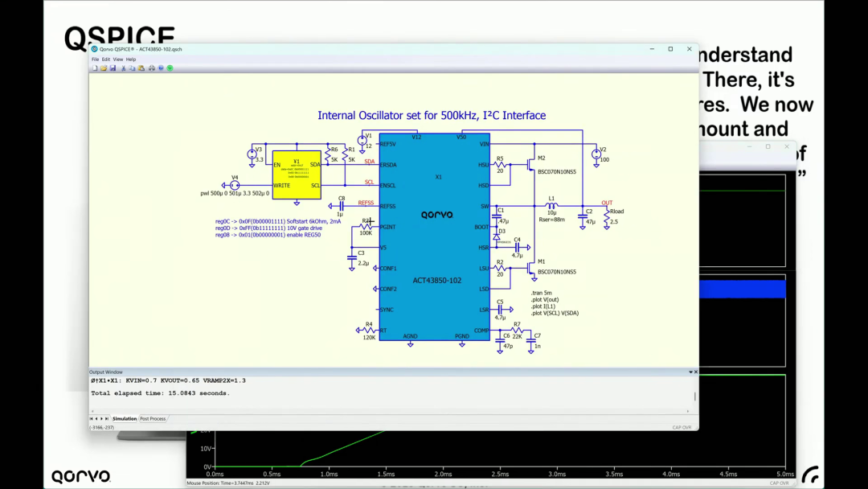This screenshot has height=489, width=868.
Task: Jump to last output tab with arrow
Action: [107, 419]
